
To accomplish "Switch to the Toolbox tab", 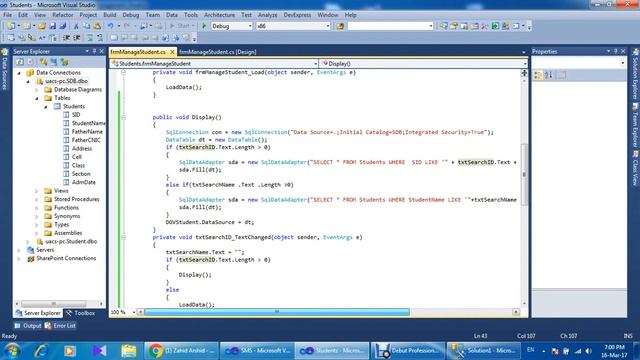I will click(x=80, y=313).
